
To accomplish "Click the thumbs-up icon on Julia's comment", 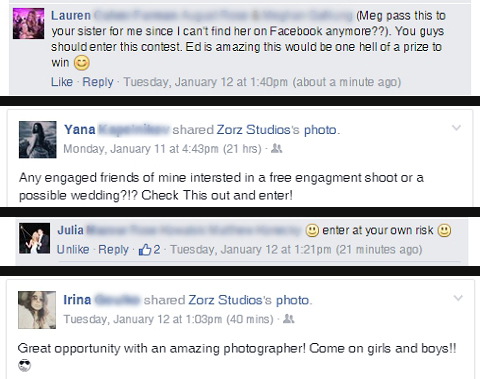I will (145, 249).
